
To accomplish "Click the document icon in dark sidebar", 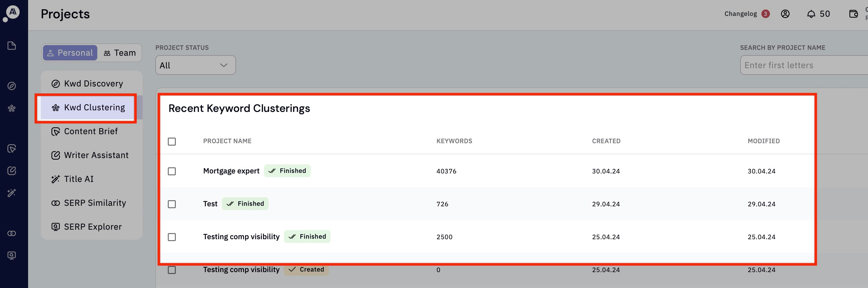I will (x=12, y=46).
